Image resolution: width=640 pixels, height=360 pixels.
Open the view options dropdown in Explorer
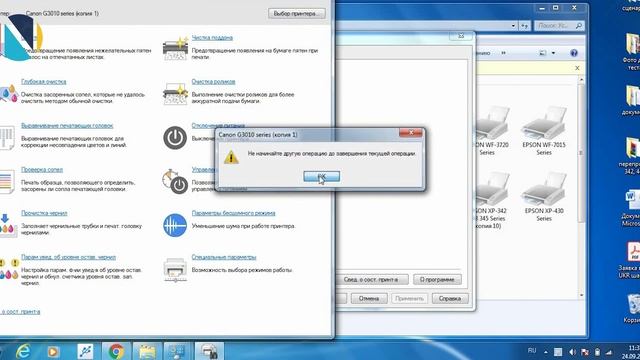tap(553, 53)
